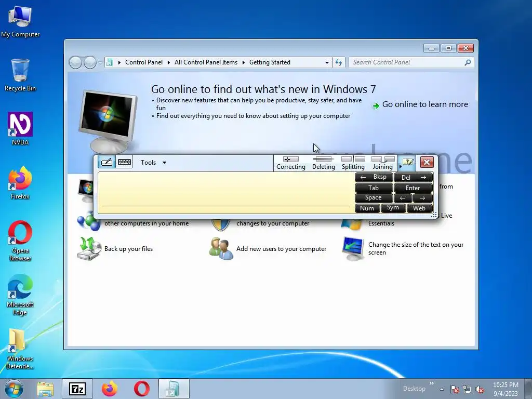Screen dimensions: 532x399
Task: Tap the Enter key
Action: coord(413,188)
